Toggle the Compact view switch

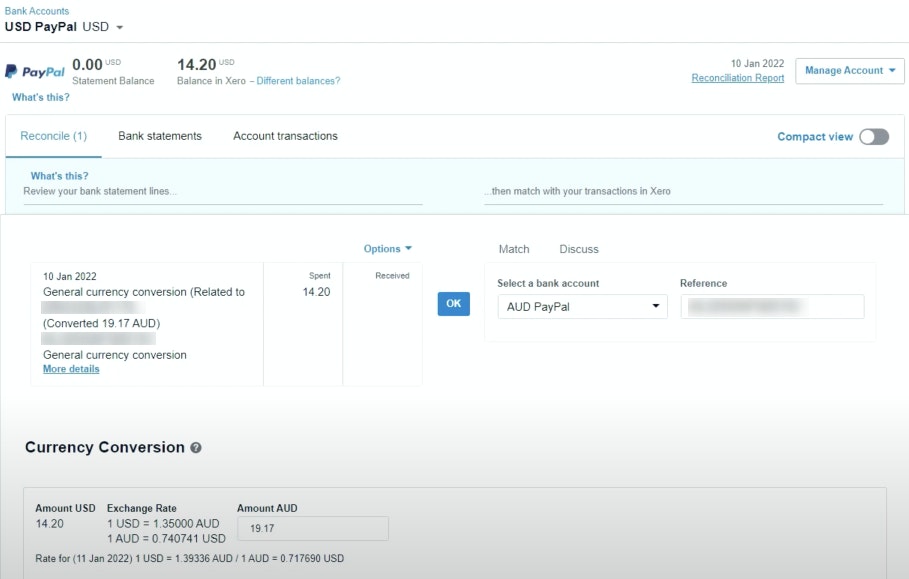(874, 137)
